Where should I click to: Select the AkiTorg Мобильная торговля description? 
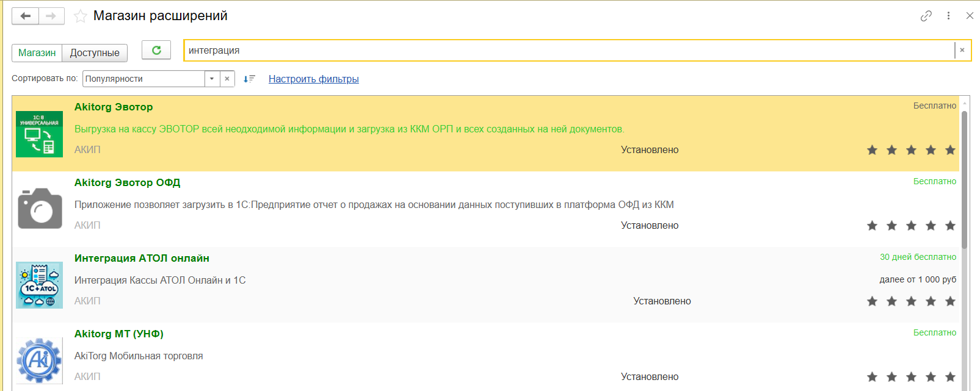(x=139, y=356)
